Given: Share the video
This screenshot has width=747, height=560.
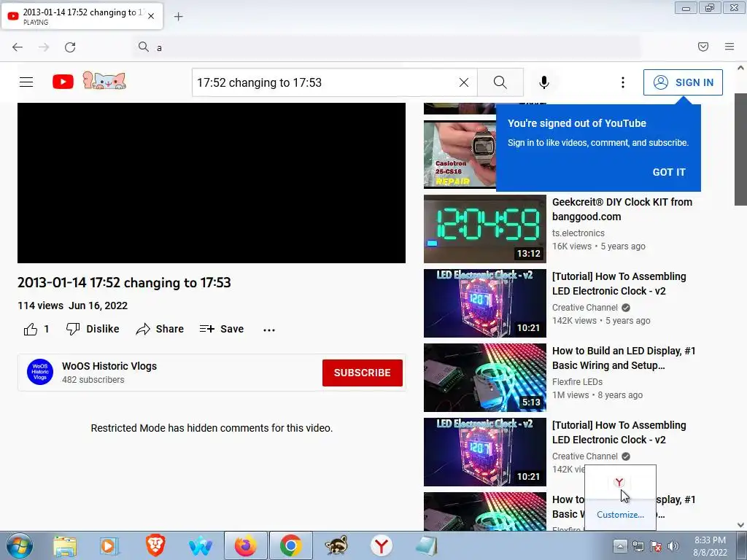Looking at the screenshot, I should 160,329.
